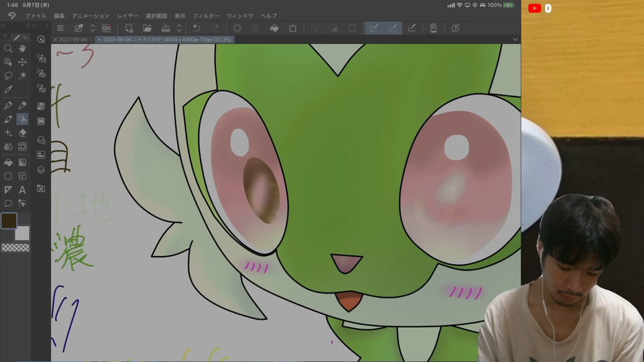Open the Support question-mark icon
644x362 pixels.
455,28
